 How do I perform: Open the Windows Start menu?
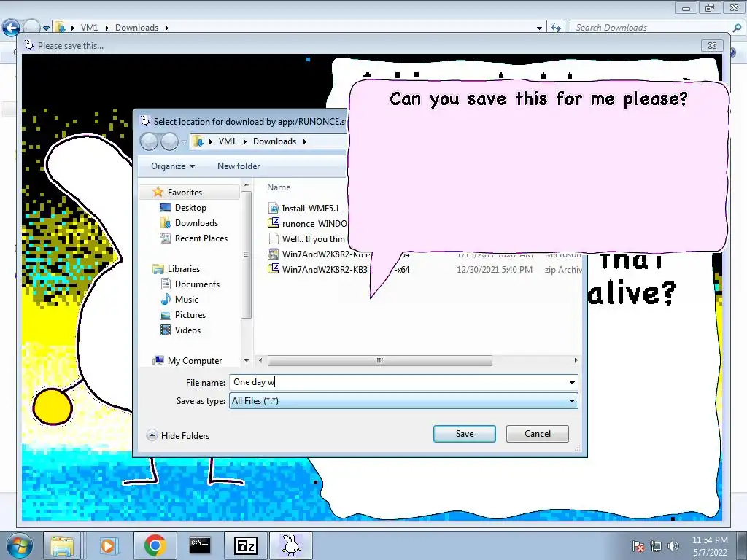(20, 546)
